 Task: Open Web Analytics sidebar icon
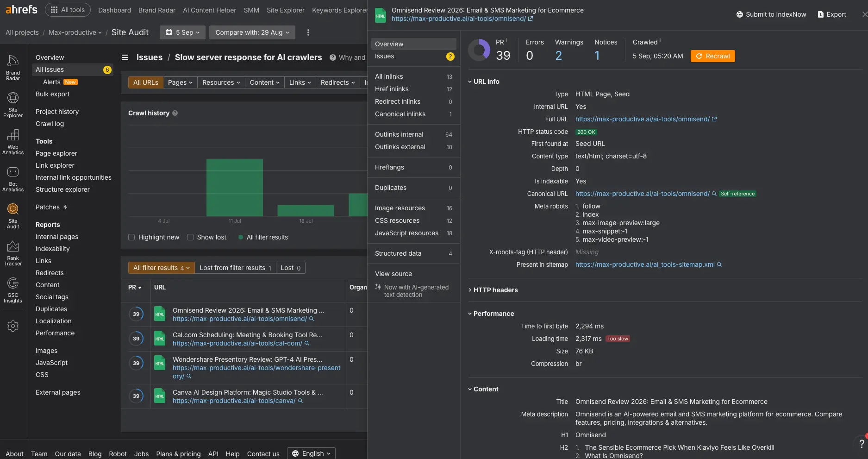(13, 142)
